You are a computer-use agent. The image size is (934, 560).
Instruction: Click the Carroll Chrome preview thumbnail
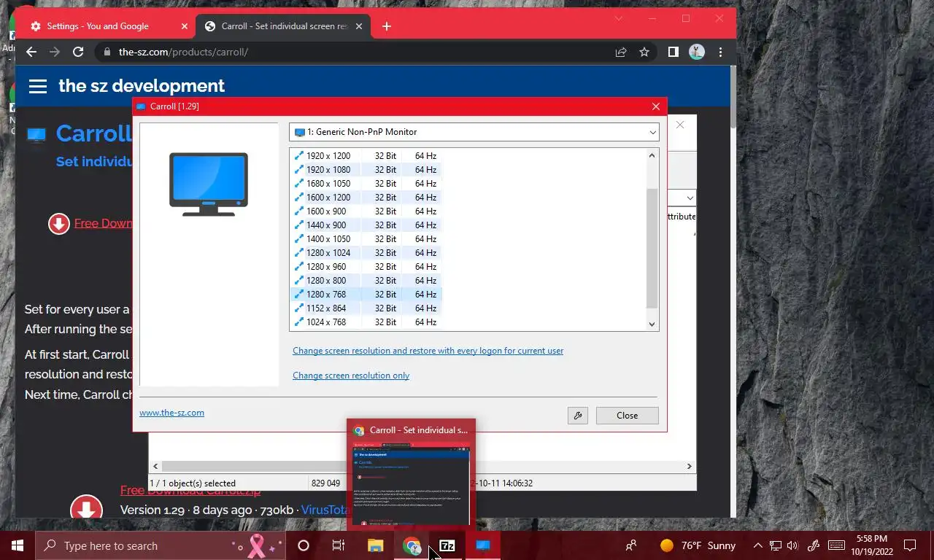412,483
